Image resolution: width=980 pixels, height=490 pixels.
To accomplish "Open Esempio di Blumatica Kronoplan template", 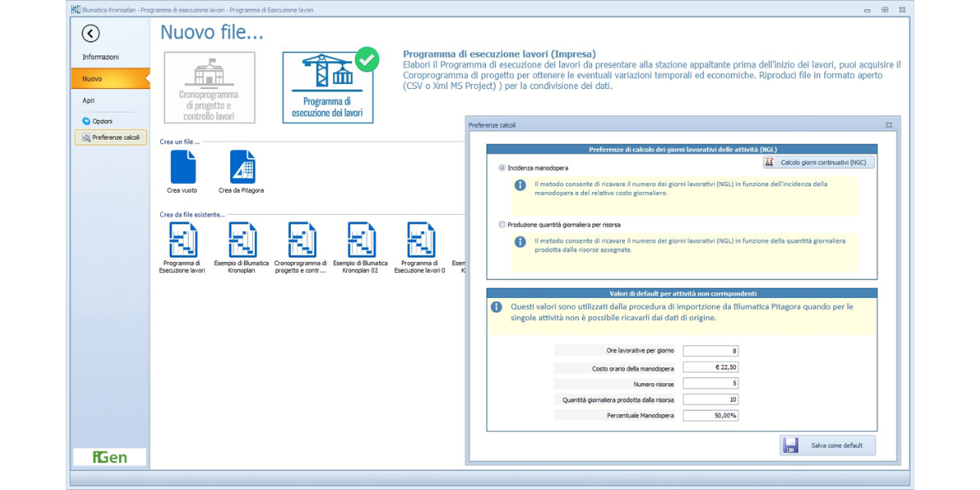I will (x=242, y=241).
